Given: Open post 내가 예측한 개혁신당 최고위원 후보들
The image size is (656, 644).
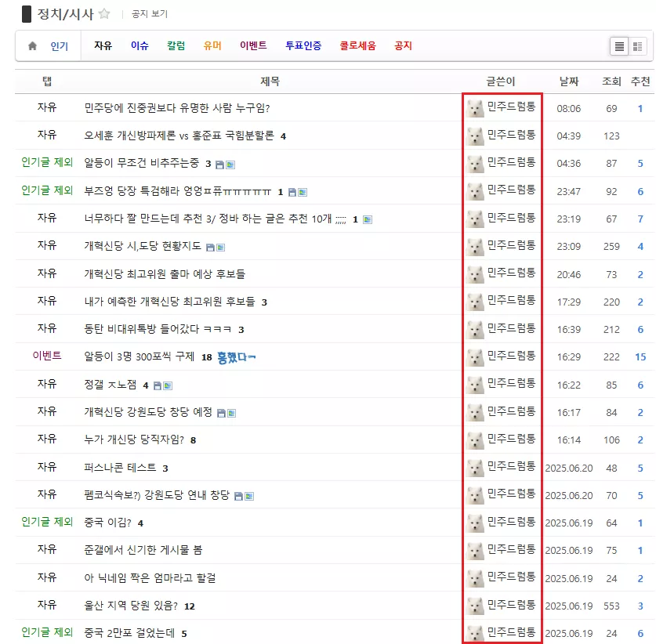Looking at the screenshot, I should [169, 302].
